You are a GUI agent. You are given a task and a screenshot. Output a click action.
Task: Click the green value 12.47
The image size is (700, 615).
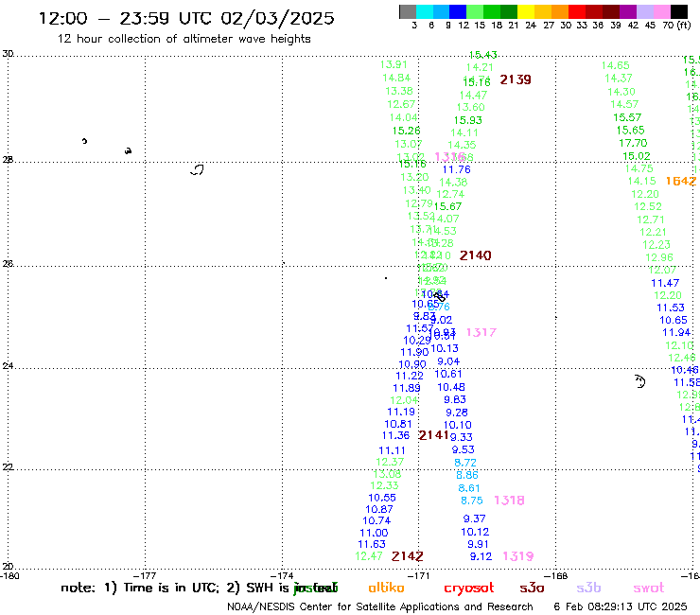click(x=369, y=556)
